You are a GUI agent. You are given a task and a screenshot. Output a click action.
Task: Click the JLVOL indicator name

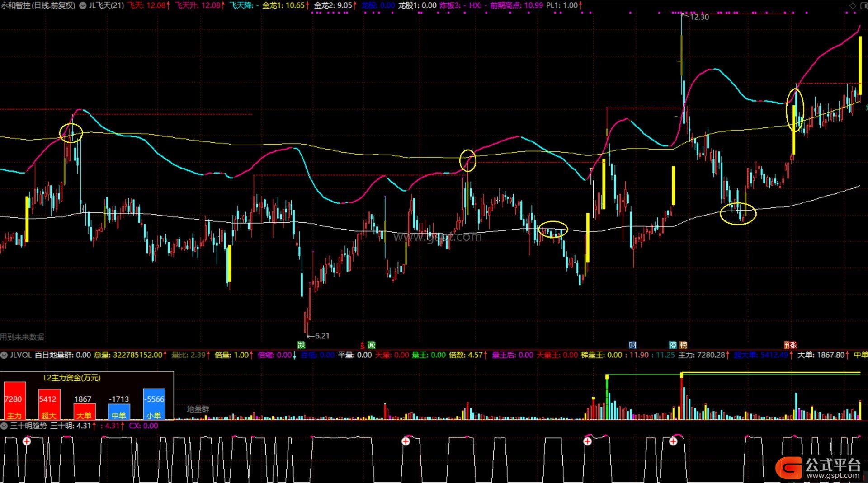click(21, 355)
